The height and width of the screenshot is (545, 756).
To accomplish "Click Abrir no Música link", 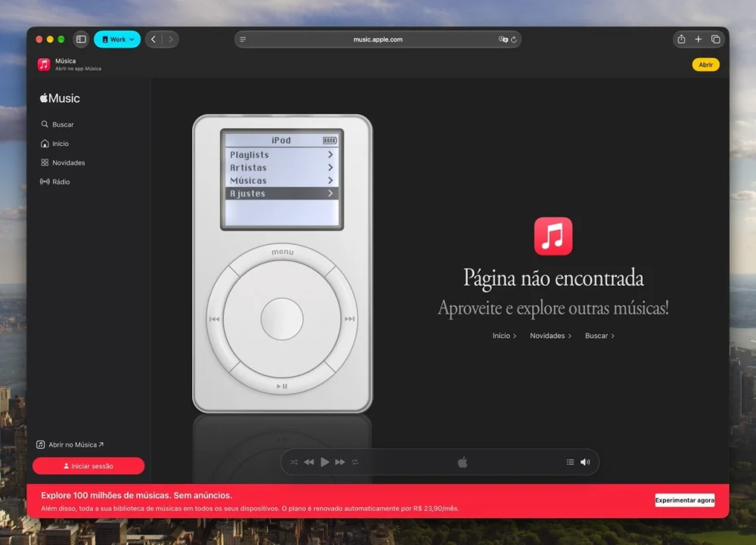I will pos(70,444).
